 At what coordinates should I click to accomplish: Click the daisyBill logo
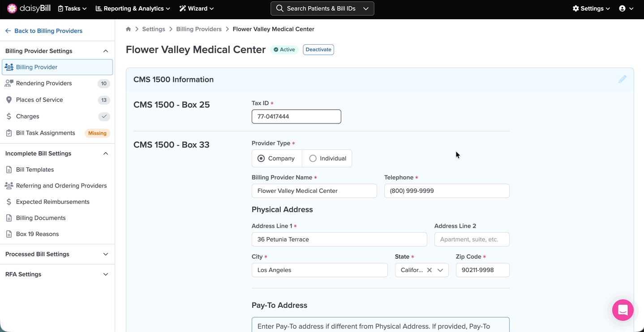29,9
